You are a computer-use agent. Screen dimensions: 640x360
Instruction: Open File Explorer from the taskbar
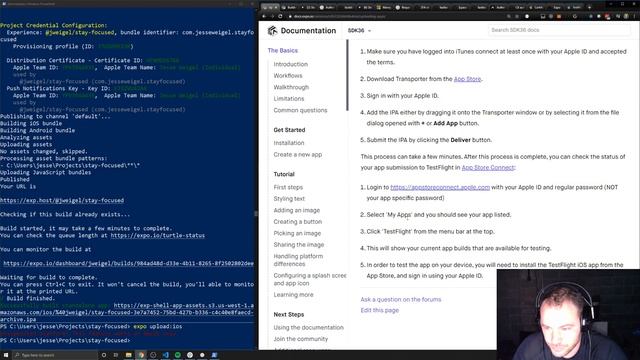tap(128, 355)
